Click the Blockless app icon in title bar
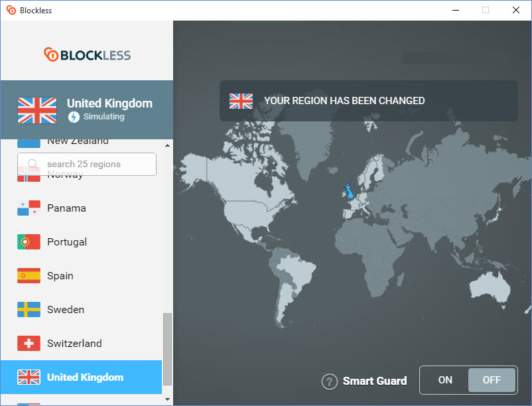 11,10
